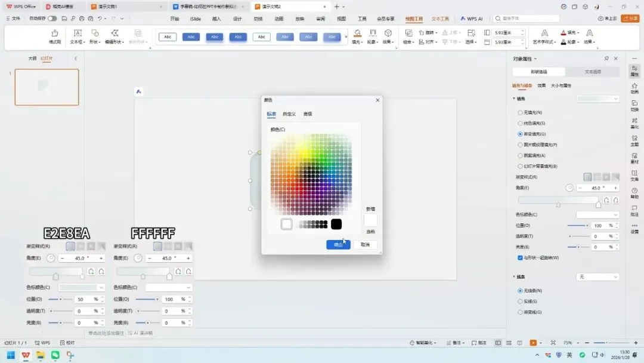Click the WPS AI button in ribbon
Screen dimensions: 644x363
click(472, 19)
